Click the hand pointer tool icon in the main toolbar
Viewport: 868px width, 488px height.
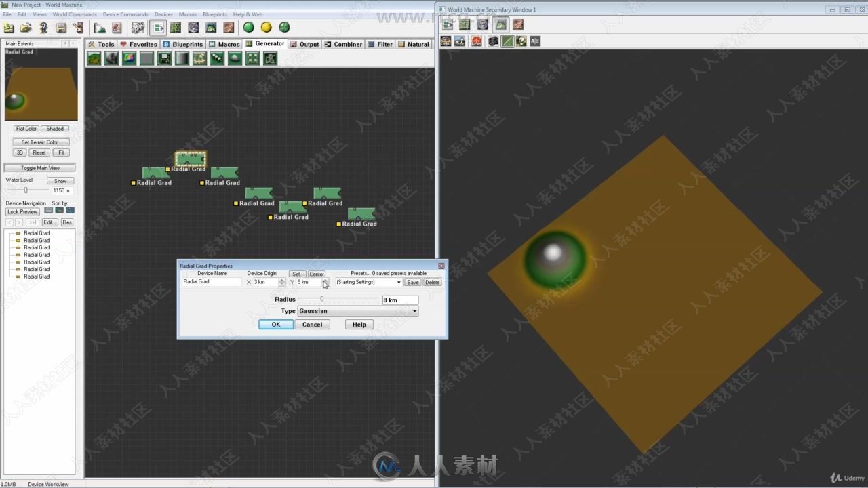pos(78,28)
